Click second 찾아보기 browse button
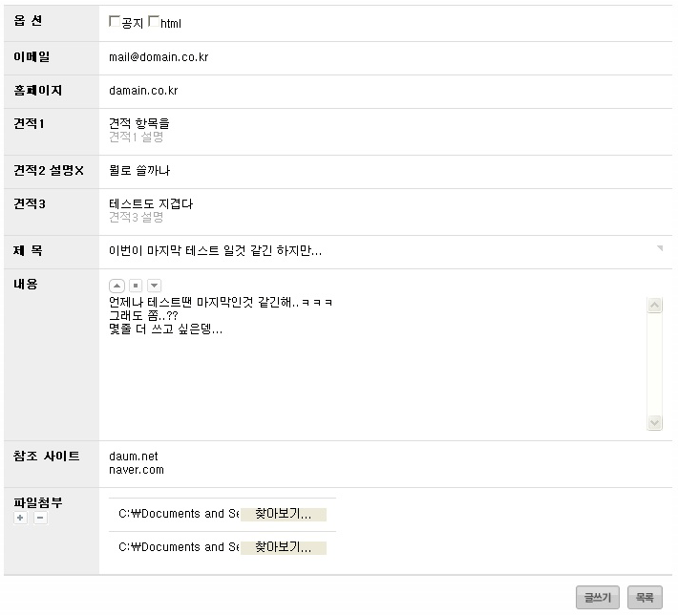This screenshot has width=678, height=616. click(283, 547)
